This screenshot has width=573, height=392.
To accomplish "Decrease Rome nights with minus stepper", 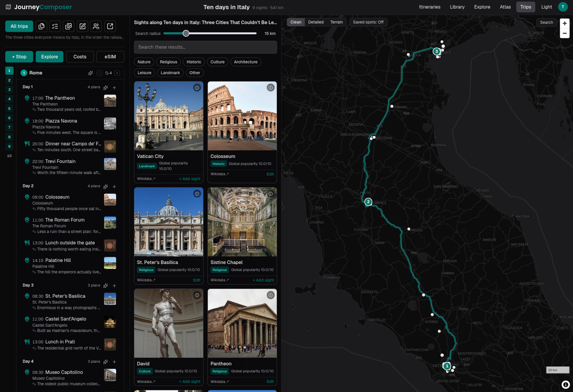I will pos(99,73).
